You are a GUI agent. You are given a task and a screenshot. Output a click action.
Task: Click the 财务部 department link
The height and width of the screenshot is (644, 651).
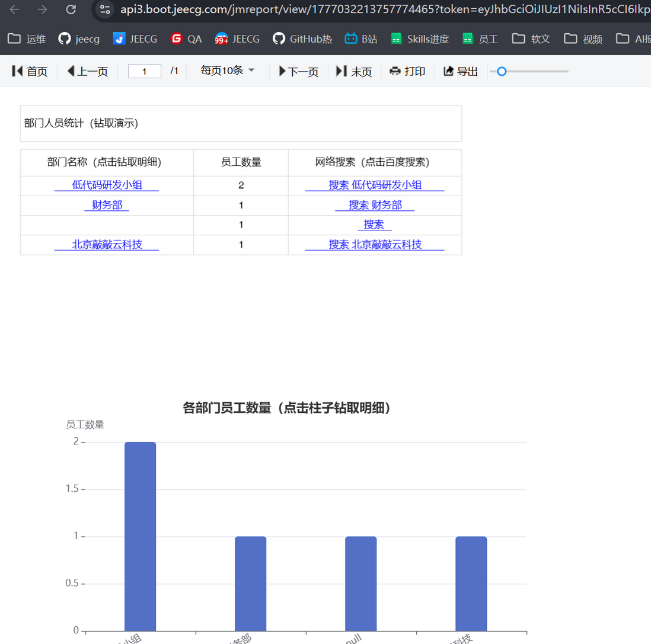point(106,204)
